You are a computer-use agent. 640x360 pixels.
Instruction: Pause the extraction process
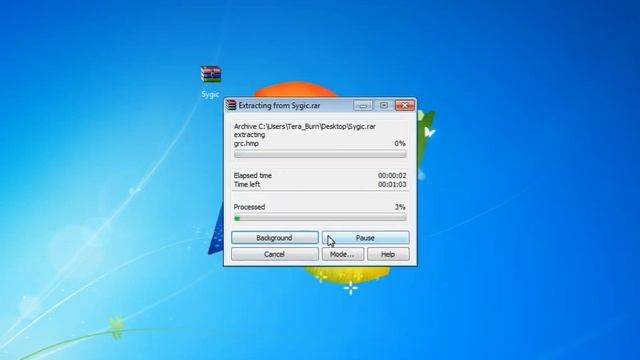pos(365,238)
